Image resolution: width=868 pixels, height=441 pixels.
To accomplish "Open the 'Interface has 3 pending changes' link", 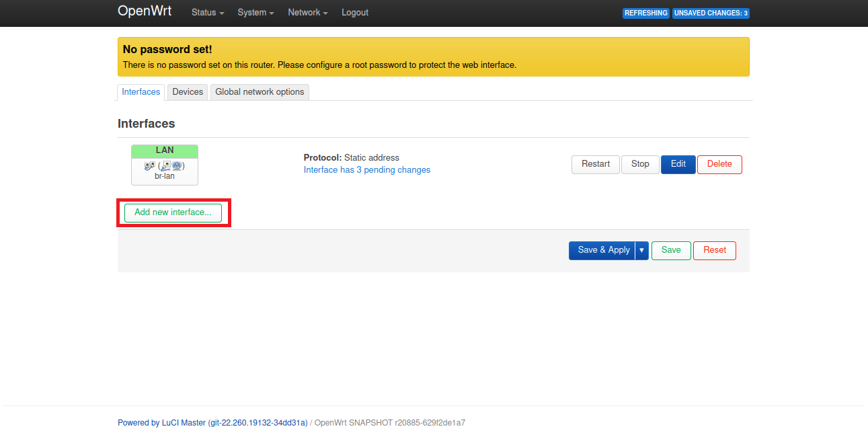I will 367,170.
